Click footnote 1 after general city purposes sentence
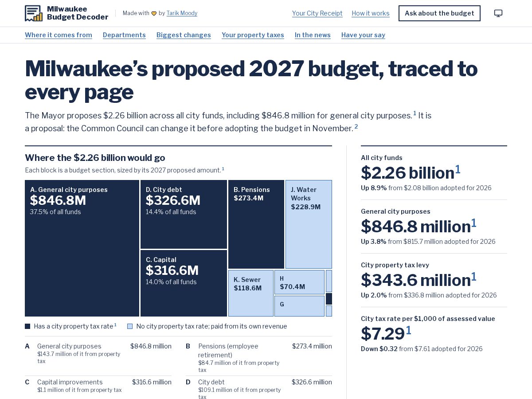The image size is (532, 399). pyautogui.click(x=415, y=113)
